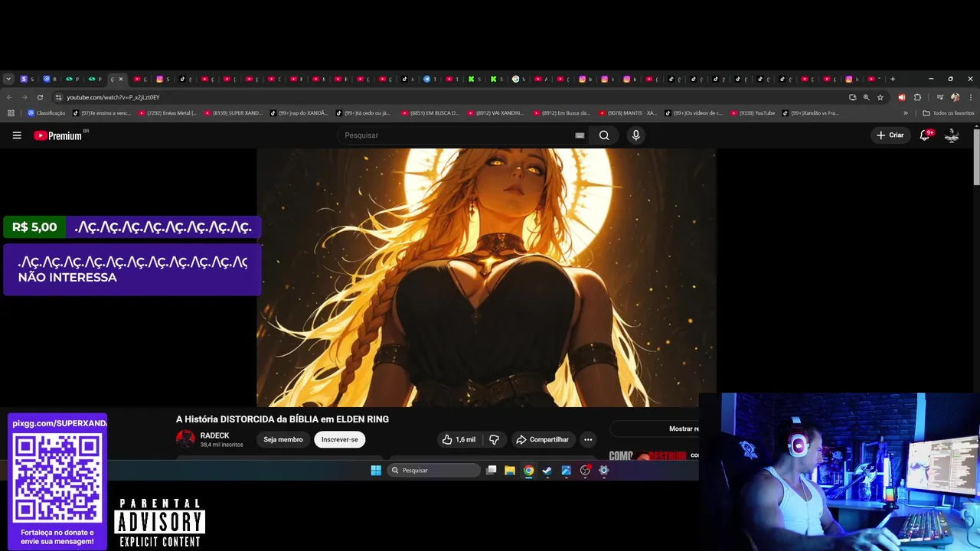Click the Chrome icon on taskbar

pyautogui.click(x=528, y=471)
